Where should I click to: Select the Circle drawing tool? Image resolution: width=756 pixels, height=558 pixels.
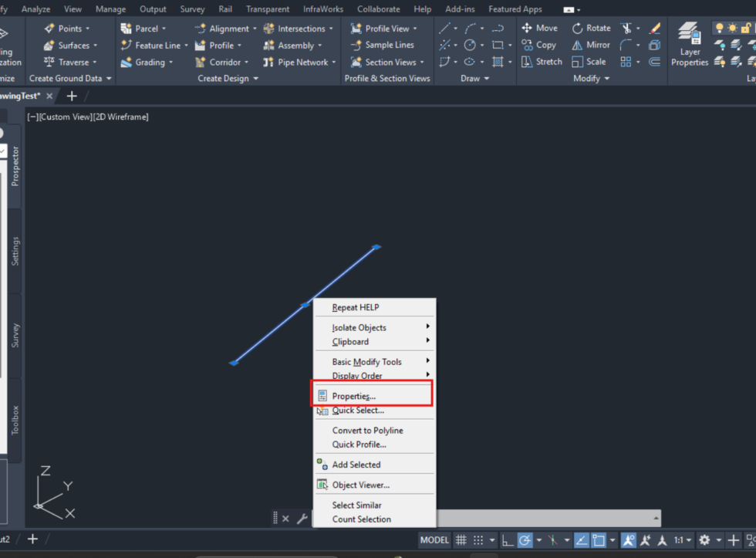coord(470,45)
